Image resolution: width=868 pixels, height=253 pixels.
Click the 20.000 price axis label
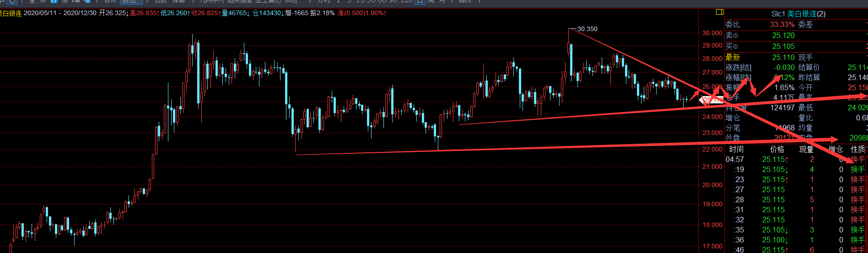tap(712, 185)
